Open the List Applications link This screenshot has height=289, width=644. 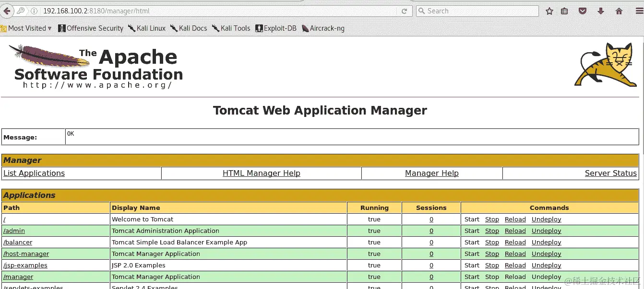point(34,173)
